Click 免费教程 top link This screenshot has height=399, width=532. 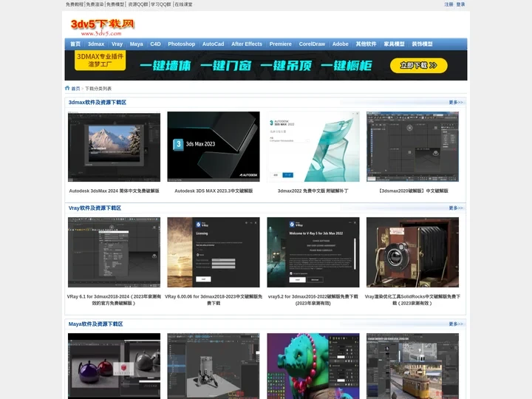(x=75, y=4)
